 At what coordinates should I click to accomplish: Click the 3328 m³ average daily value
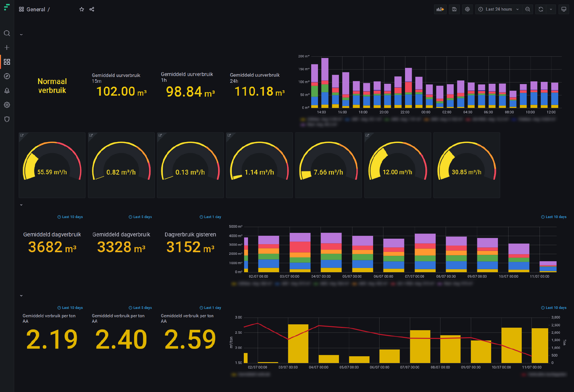pos(121,247)
